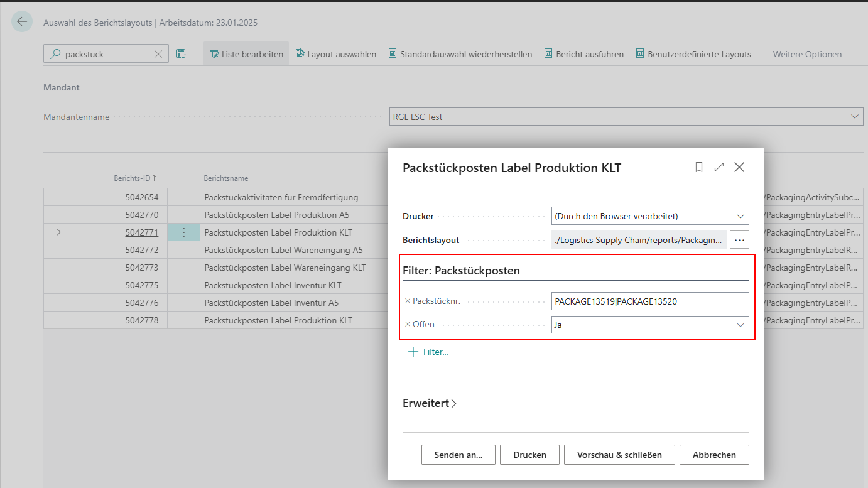Click Bericht ausführen action
The width and height of the screenshot is (868, 488).
pyautogui.click(x=583, y=54)
